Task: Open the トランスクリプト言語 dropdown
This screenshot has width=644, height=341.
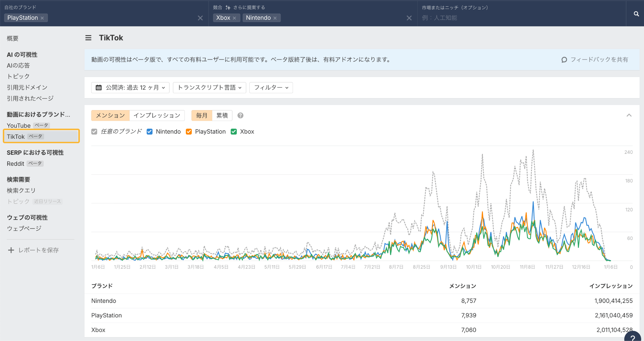Action: coord(209,87)
